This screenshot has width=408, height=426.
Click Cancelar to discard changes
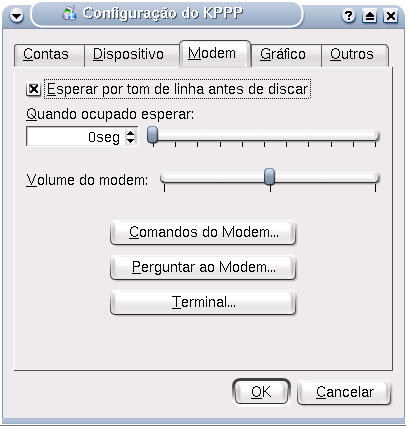point(344,392)
